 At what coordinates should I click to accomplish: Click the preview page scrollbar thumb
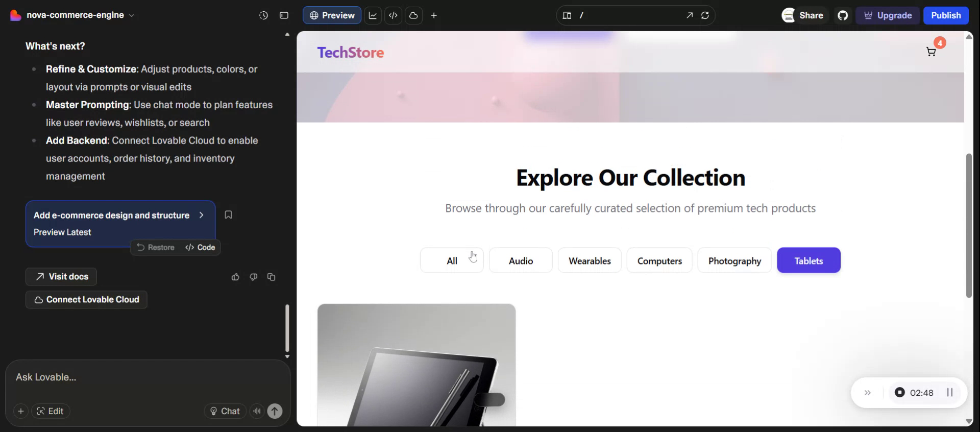click(969, 226)
